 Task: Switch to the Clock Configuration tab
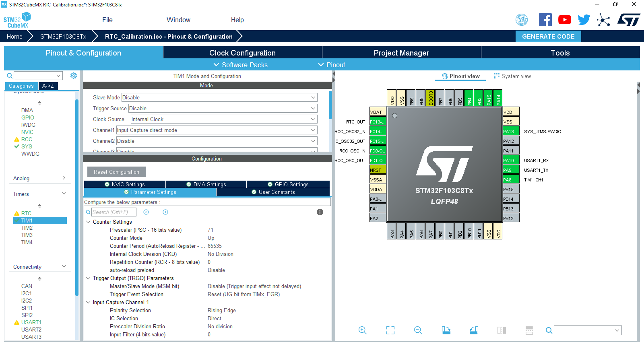[242, 53]
